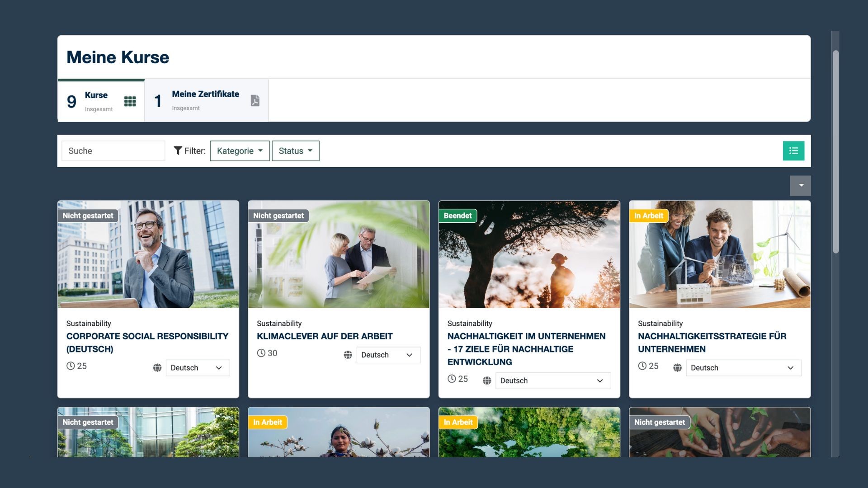Click the Meine Kurse heading
The width and height of the screenshot is (868, 488).
pyautogui.click(x=118, y=57)
